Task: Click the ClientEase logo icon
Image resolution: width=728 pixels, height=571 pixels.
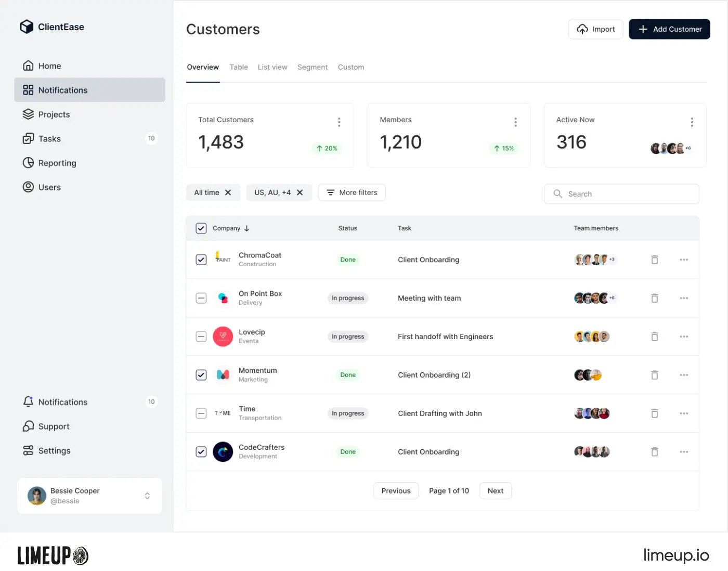Action: [27, 27]
